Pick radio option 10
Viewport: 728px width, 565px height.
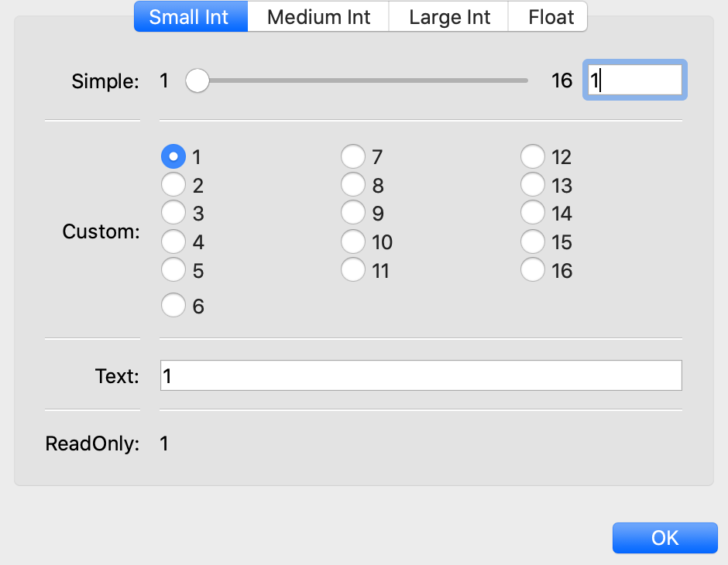(353, 242)
